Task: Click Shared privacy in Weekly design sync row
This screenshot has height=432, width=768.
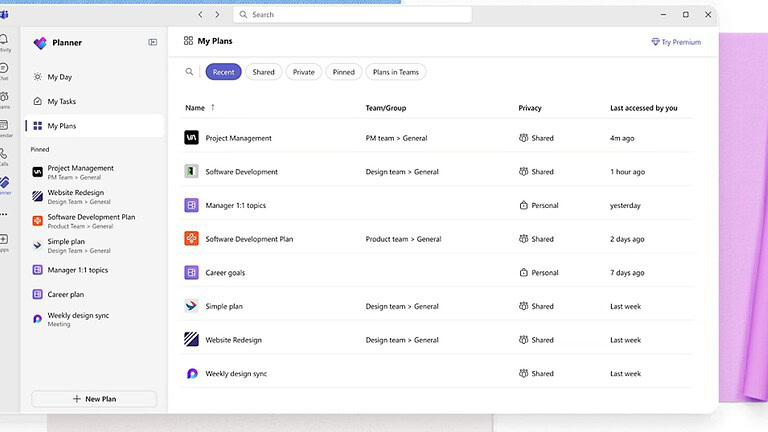Action: 536,373
